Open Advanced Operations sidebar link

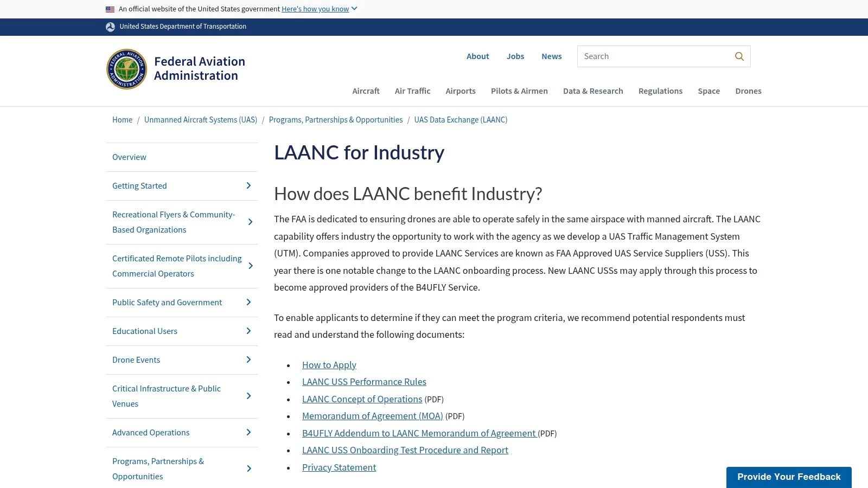click(x=151, y=433)
